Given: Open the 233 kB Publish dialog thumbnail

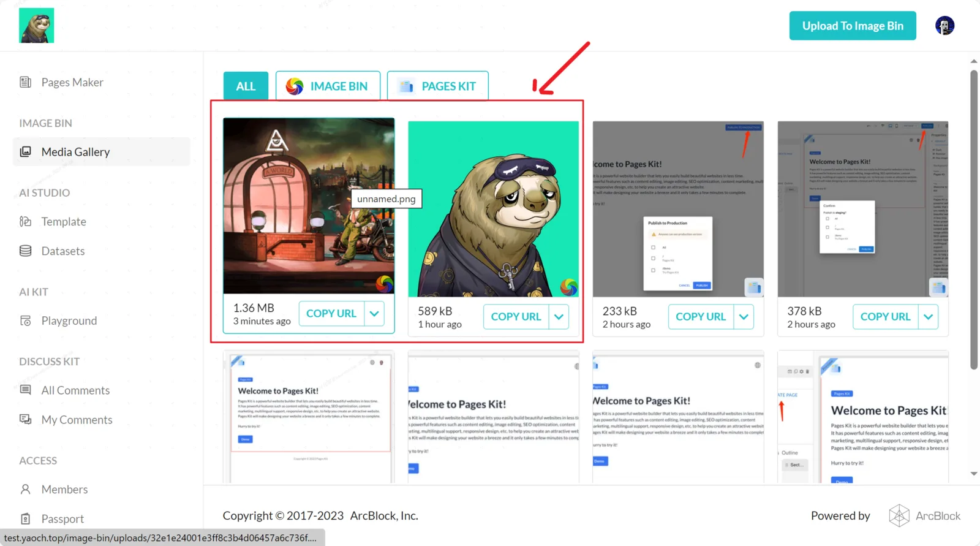Looking at the screenshot, I should (678, 209).
